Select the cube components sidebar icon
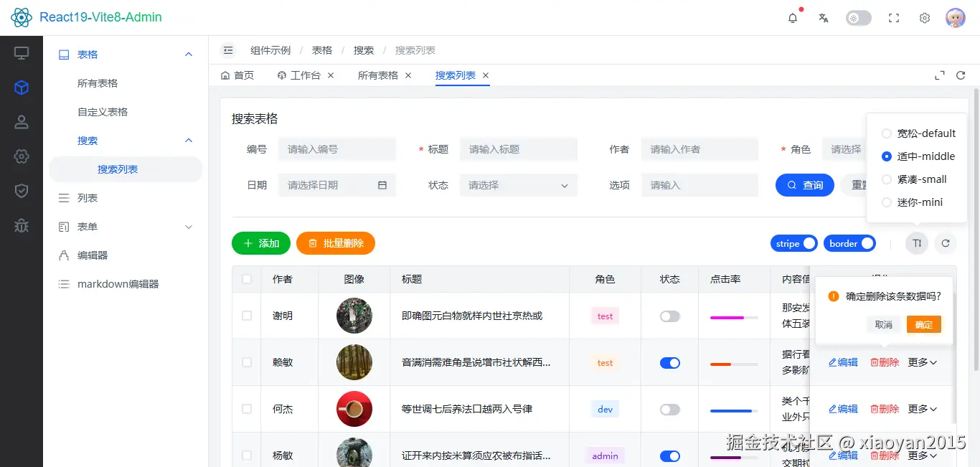980x467 pixels. point(22,88)
